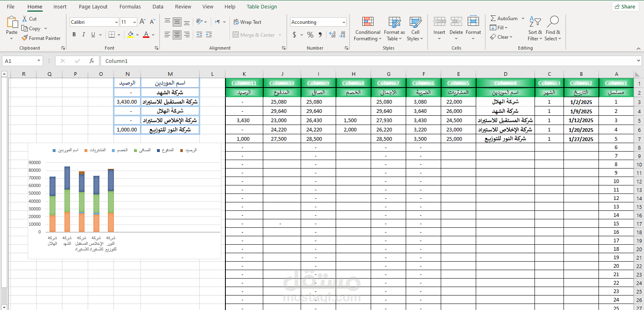
Task: Click the Delete cells icon
Action: [x=456, y=22]
